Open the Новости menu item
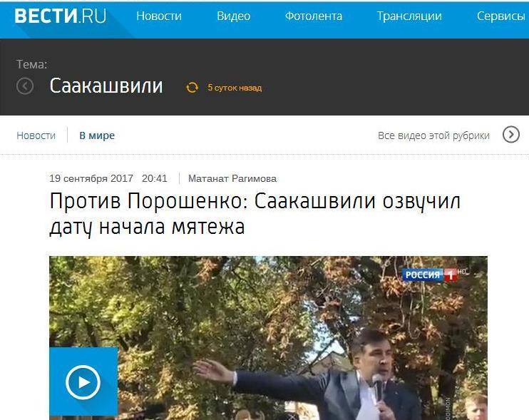 click(159, 16)
